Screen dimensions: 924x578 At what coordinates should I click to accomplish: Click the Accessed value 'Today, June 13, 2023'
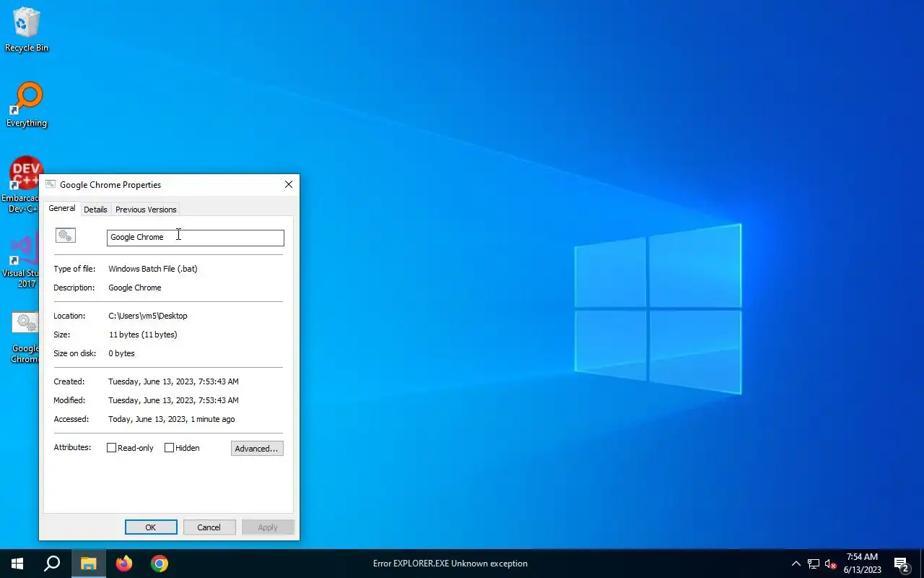point(147,419)
